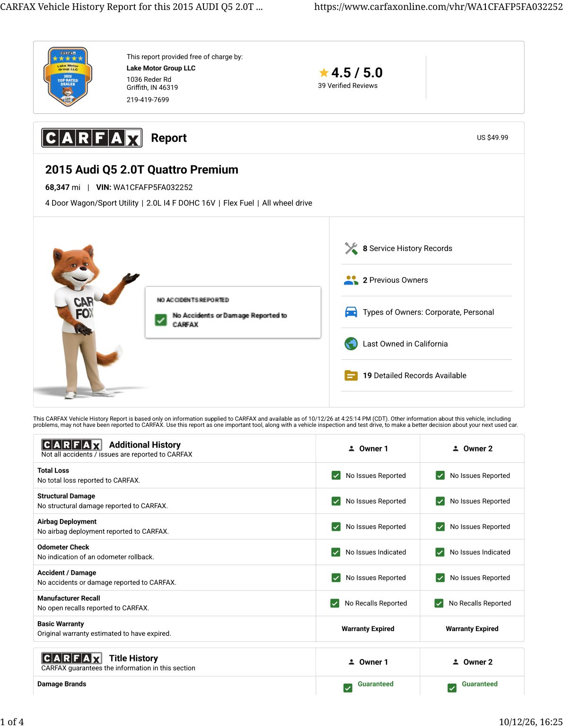Click the 2015 Audi Q5 2.0T Quattro Premium title
The width and height of the screenshot is (563, 728).
(141, 170)
